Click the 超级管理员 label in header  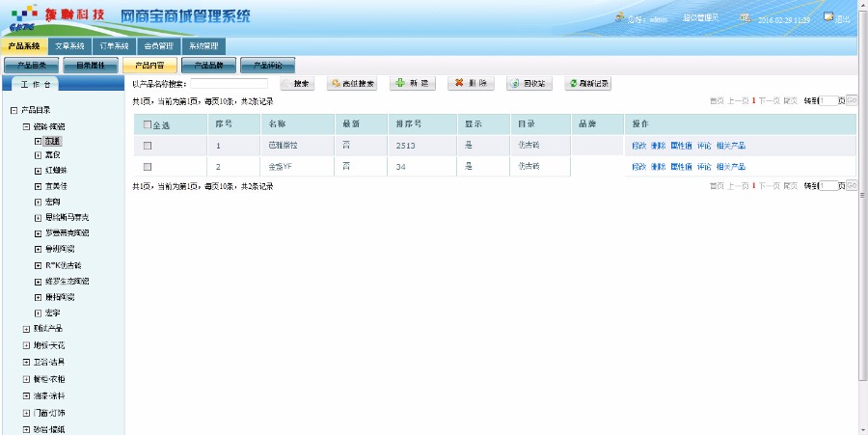coord(700,17)
